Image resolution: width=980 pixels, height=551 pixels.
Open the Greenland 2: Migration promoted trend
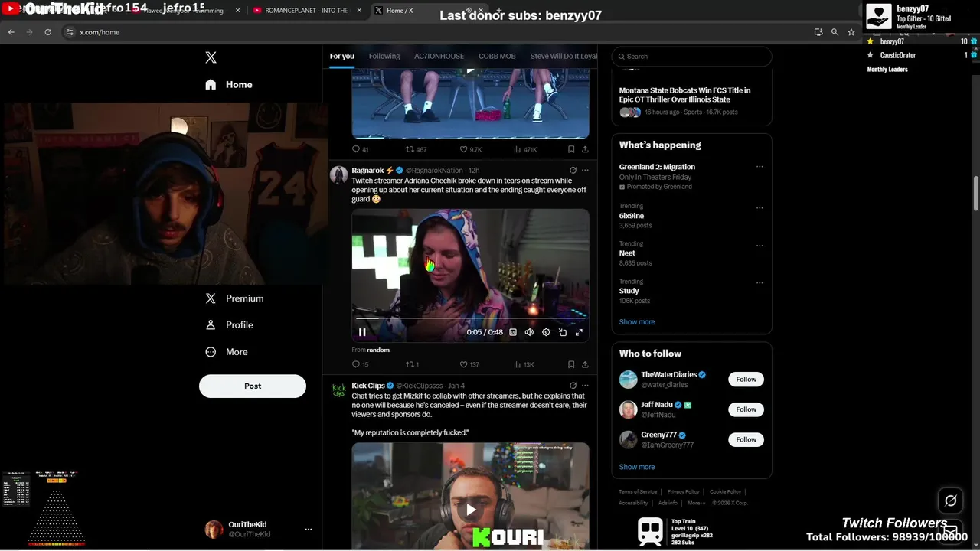coord(657,167)
